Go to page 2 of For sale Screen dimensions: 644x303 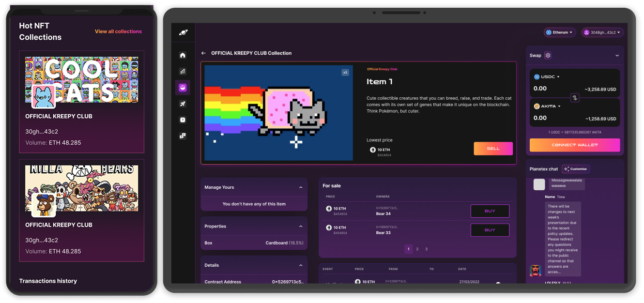417,249
